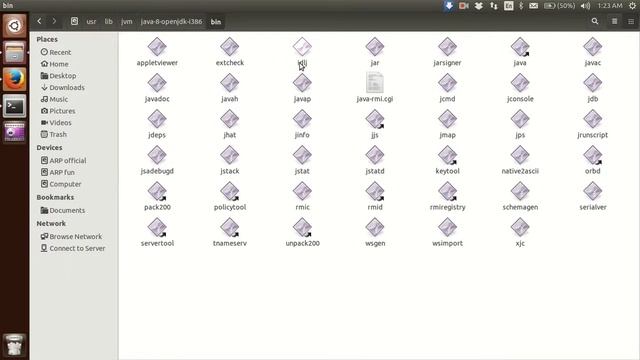
Task: Navigate to the jvm path segment
Action: coord(127,21)
